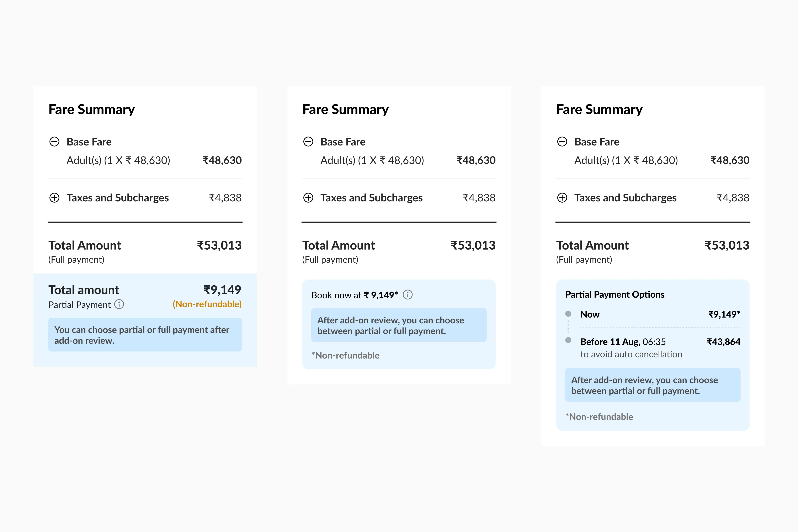Select the Now payment step dot
This screenshot has height=532, width=798.
(x=568, y=314)
